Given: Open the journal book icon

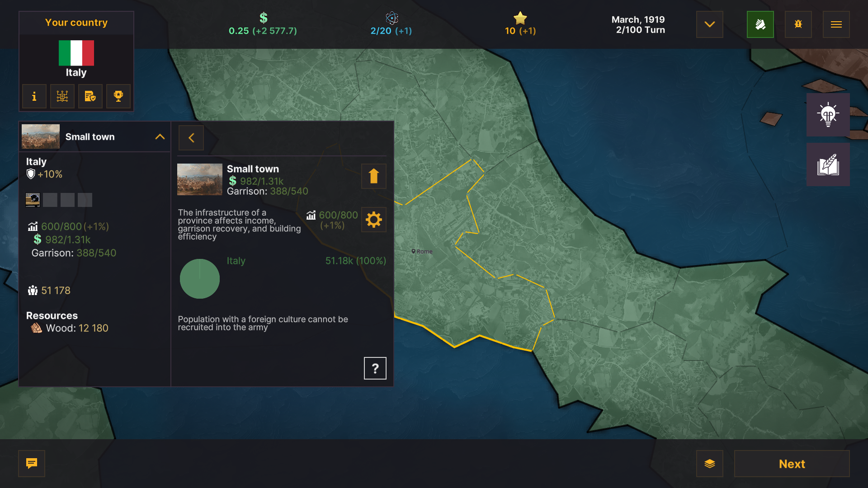Looking at the screenshot, I should tap(828, 164).
